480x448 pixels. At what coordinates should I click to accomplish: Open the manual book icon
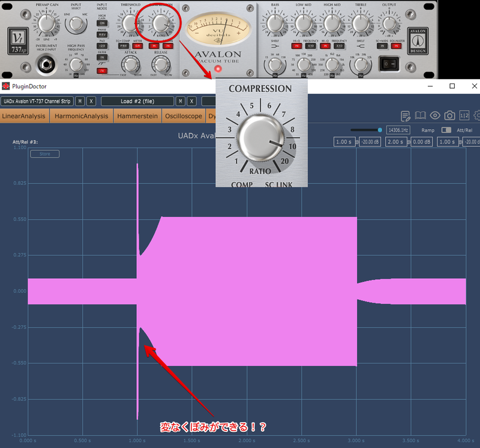click(421, 115)
